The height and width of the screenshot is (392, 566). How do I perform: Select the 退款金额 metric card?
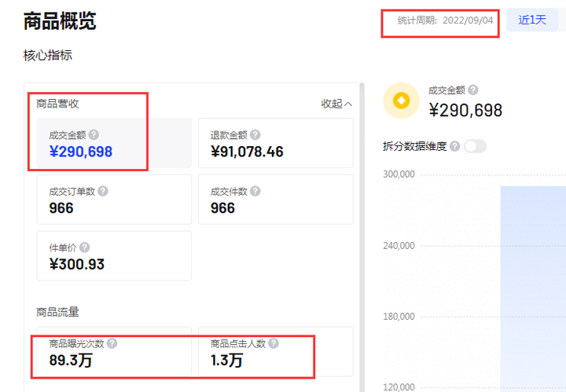(276, 143)
